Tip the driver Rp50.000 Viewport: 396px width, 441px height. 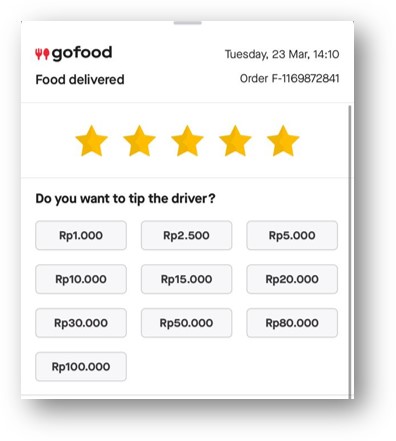tap(186, 323)
